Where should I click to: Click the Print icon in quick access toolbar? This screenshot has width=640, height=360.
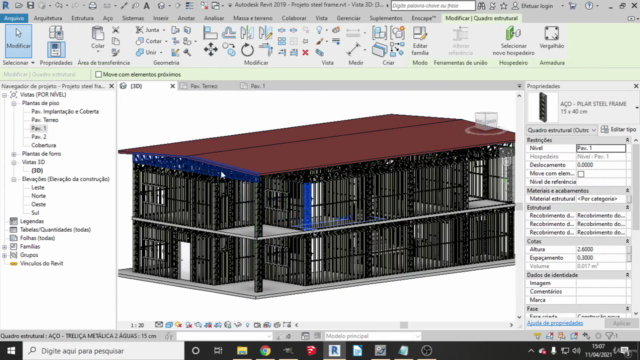click(93, 6)
